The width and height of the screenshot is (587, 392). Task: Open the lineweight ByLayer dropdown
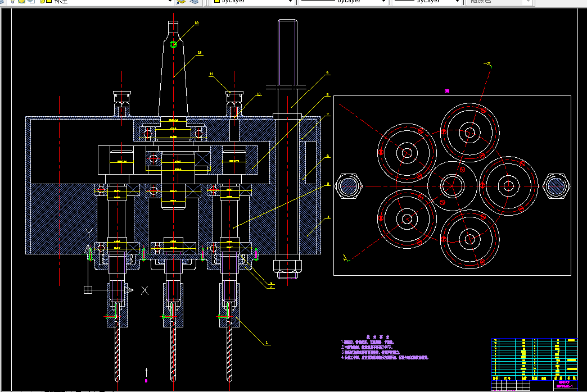[427, 1]
